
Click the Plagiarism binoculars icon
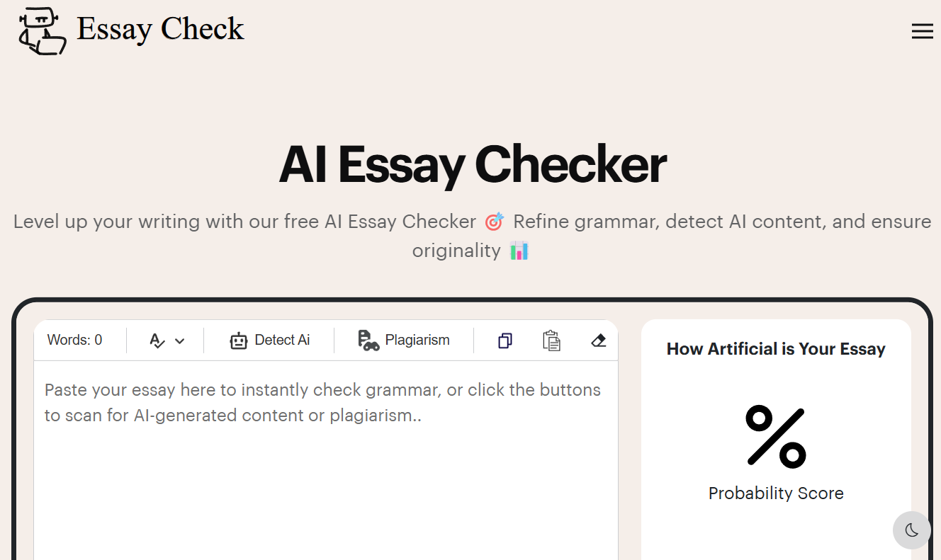[368, 340]
